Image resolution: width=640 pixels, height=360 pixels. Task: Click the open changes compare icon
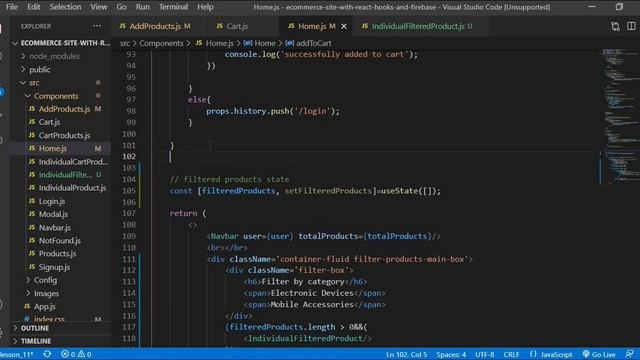(615, 26)
